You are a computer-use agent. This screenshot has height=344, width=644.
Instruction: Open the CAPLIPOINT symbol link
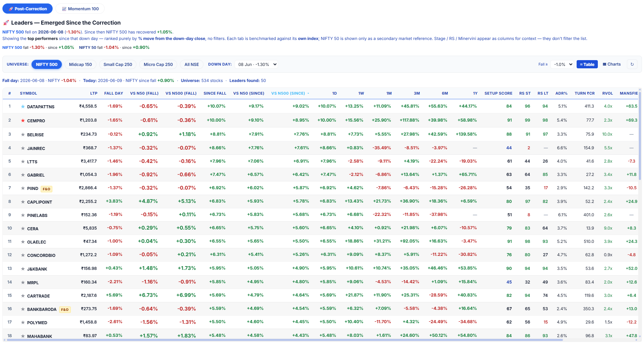point(40,202)
